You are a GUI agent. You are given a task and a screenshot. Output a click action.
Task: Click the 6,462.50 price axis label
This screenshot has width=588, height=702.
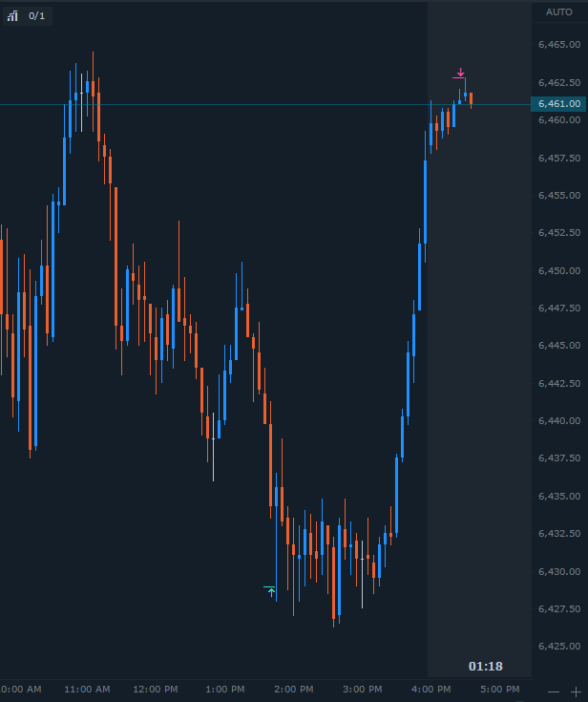pos(559,82)
